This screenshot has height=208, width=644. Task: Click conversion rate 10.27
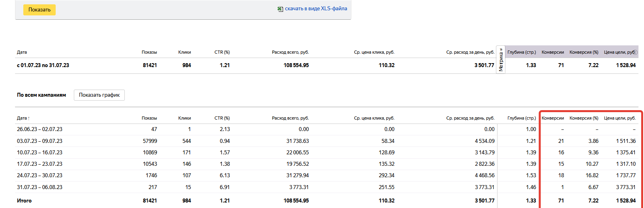[592, 164]
